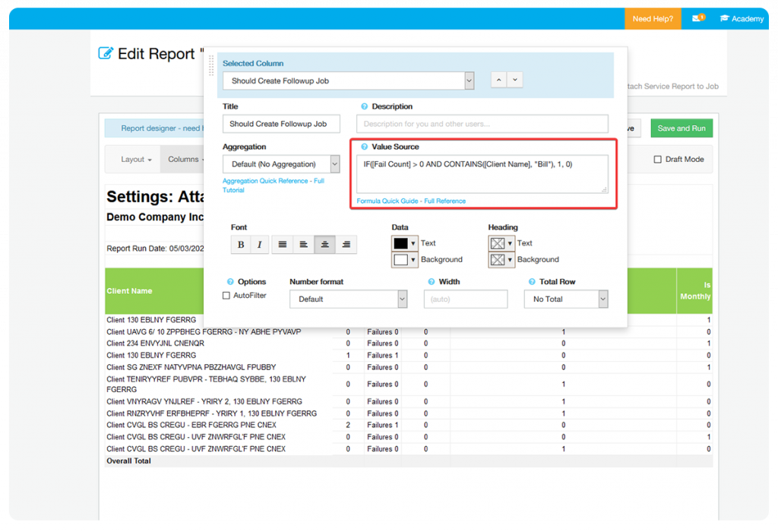Screen dimensions: 778x532
Task: Expand the Aggregation dropdown
Action: 281,164
